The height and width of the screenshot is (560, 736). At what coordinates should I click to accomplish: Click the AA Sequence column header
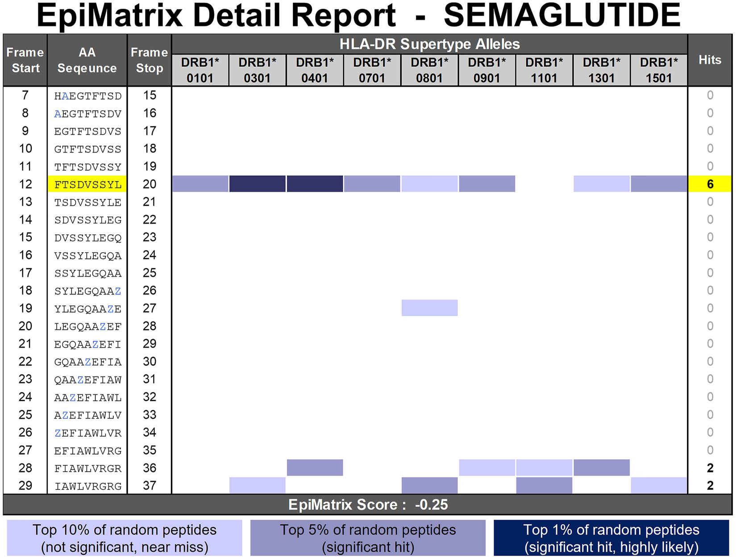[x=87, y=60]
